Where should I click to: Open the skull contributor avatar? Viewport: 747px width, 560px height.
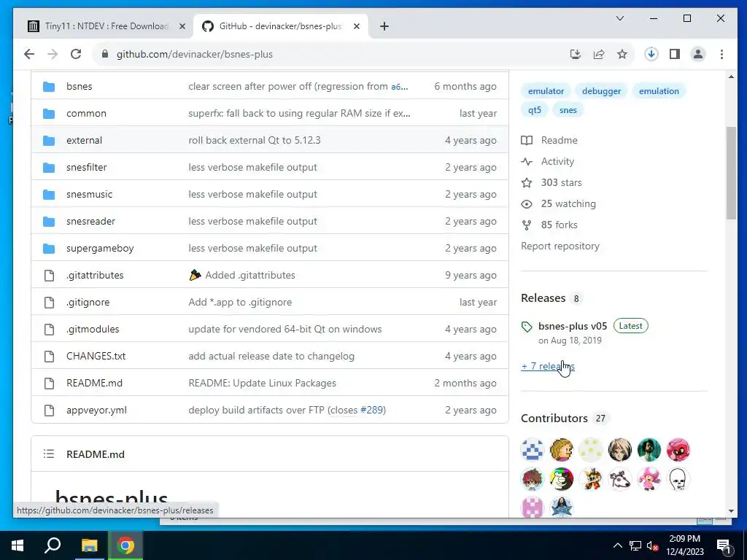click(678, 479)
